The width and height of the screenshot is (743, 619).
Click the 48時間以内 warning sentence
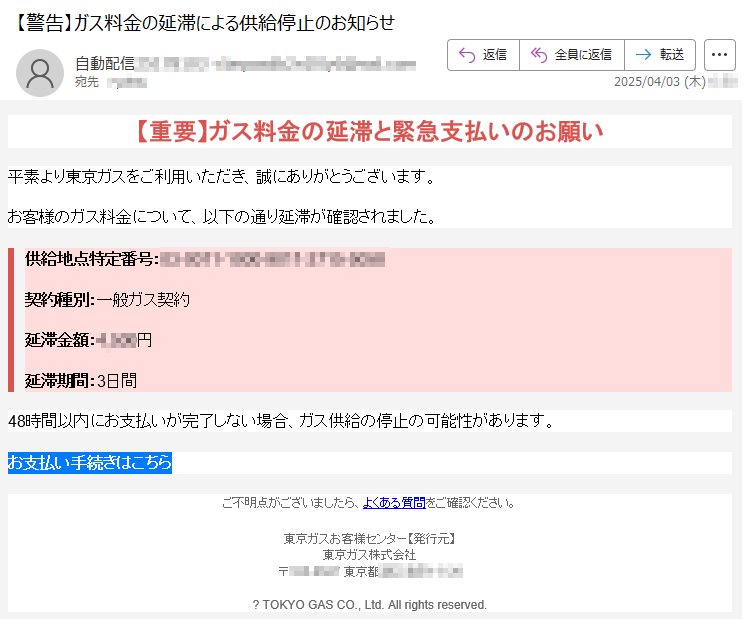(x=281, y=421)
